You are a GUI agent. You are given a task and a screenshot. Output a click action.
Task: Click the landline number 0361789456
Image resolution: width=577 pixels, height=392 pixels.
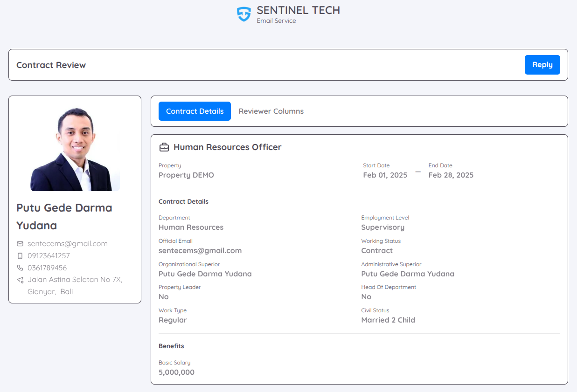tap(47, 268)
